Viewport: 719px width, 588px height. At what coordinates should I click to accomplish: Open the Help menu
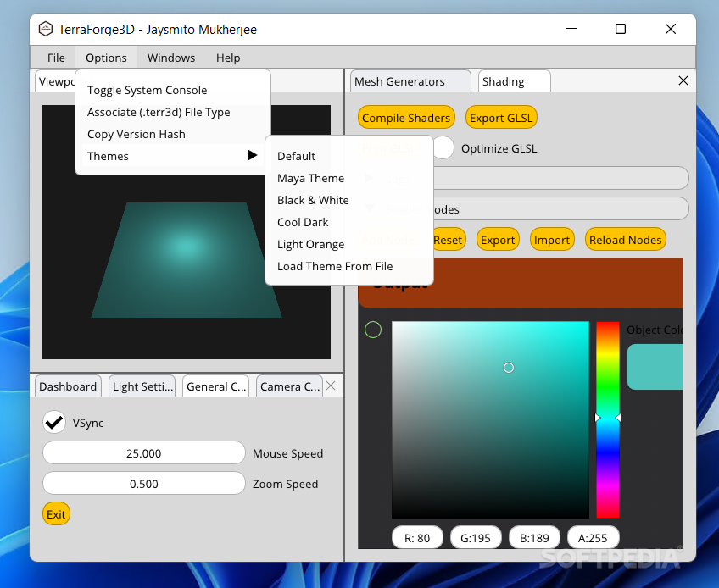(x=228, y=58)
